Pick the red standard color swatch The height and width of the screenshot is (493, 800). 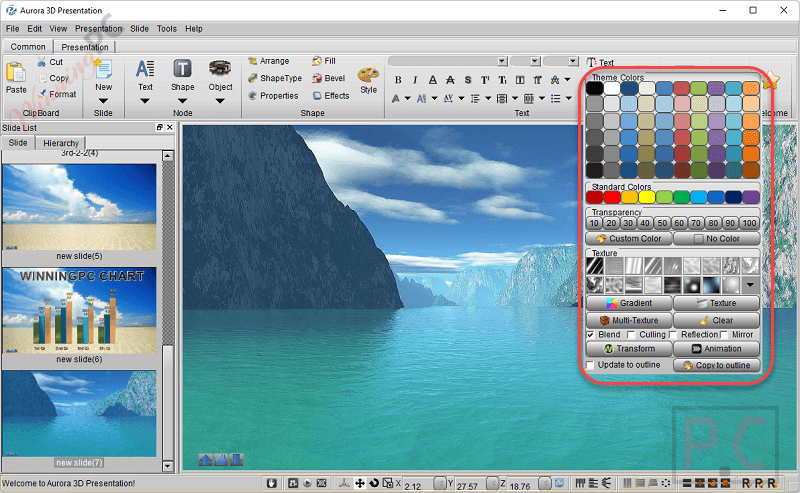pyautogui.click(x=612, y=197)
